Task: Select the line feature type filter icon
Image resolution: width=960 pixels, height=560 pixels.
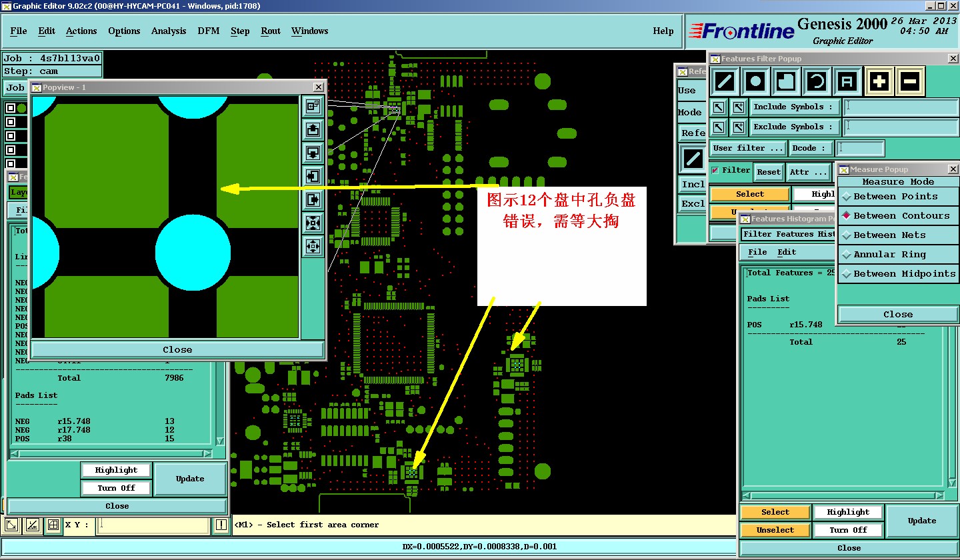Action: pos(725,82)
